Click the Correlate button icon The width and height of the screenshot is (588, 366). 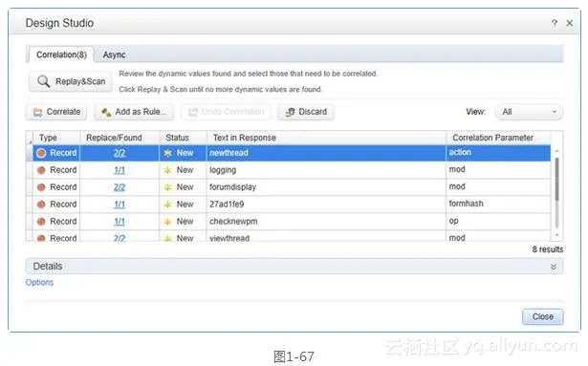tap(37, 112)
